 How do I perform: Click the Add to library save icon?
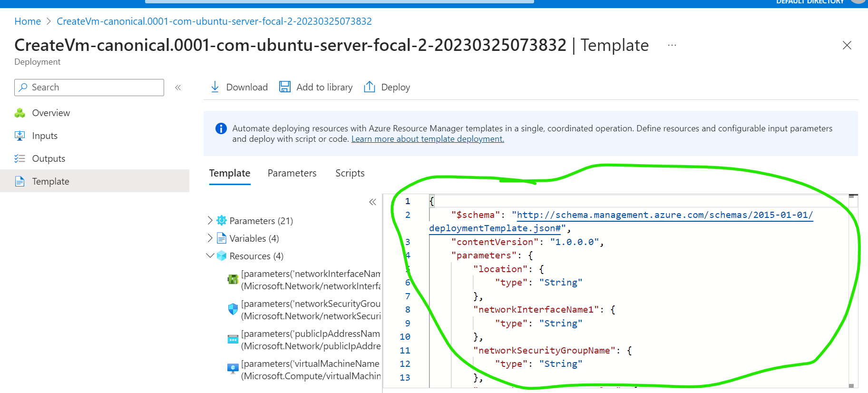285,87
